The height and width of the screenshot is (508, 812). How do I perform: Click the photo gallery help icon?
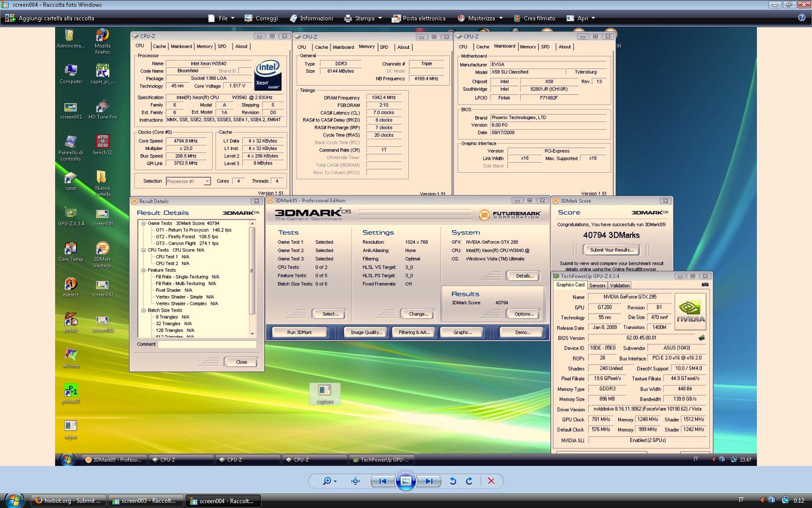click(x=801, y=18)
